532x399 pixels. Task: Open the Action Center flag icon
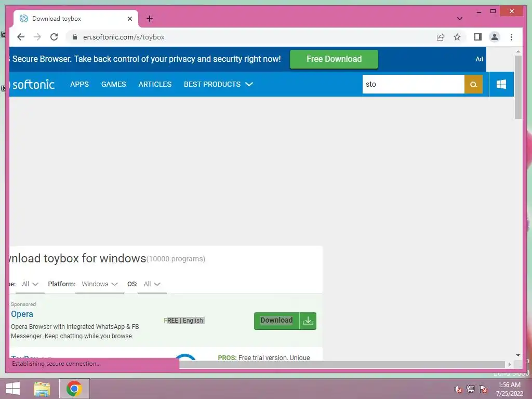point(483,389)
